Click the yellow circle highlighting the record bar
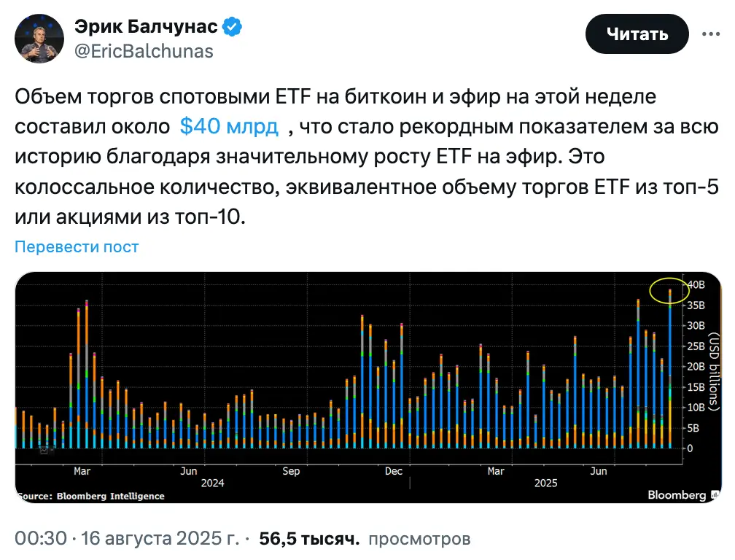 pyautogui.click(x=669, y=289)
